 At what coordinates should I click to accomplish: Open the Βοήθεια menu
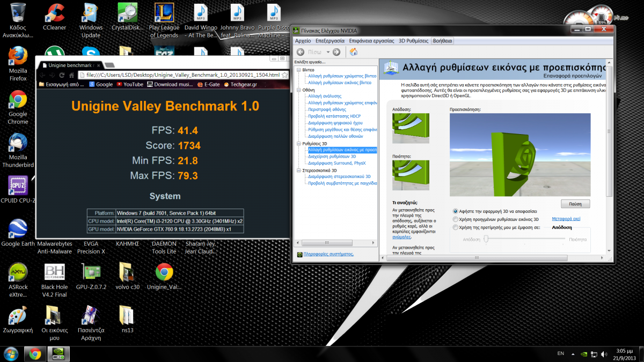[x=443, y=40]
